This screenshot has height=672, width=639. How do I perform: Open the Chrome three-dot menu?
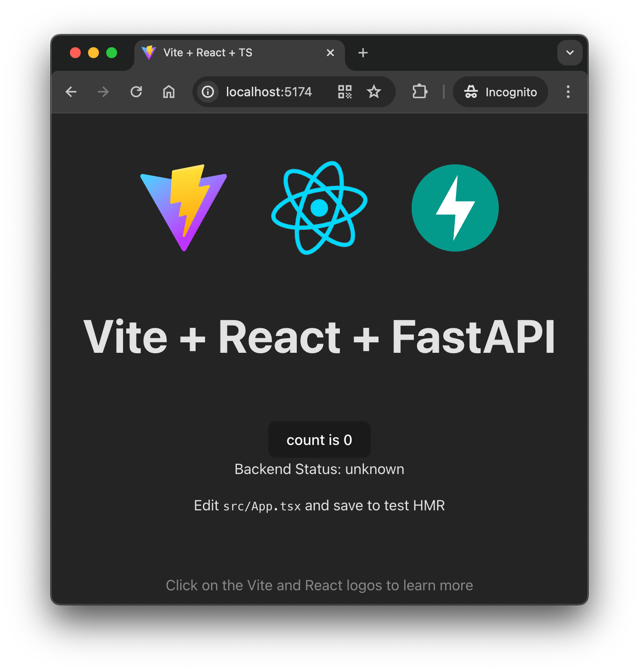tap(568, 92)
